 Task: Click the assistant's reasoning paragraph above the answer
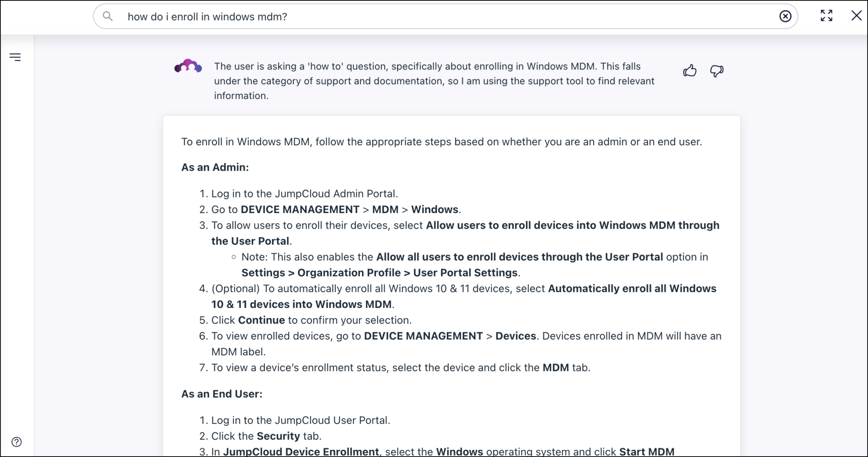coord(434,81)
